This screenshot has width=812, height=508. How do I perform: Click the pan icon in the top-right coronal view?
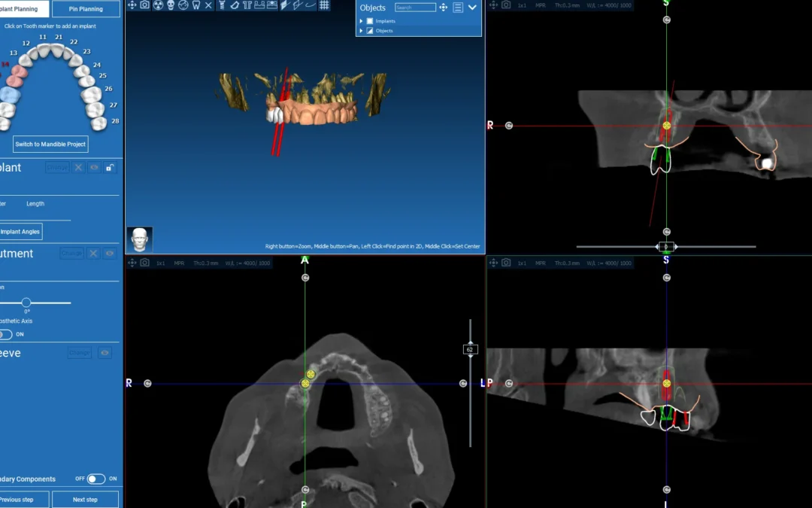(493, 5)
